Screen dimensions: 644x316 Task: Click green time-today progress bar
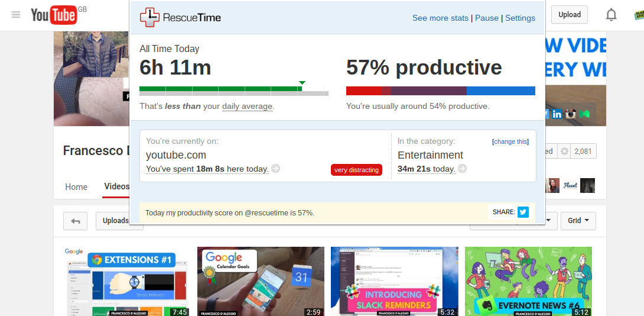220,88
